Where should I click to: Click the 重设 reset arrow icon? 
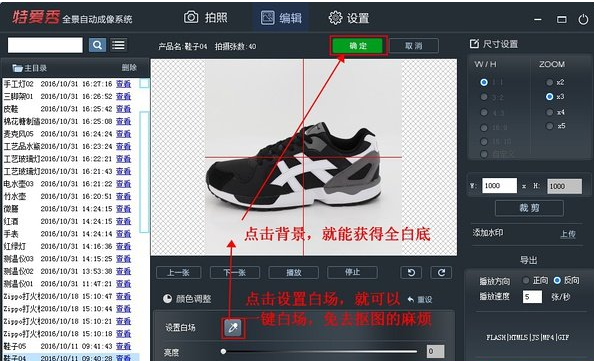411,299
